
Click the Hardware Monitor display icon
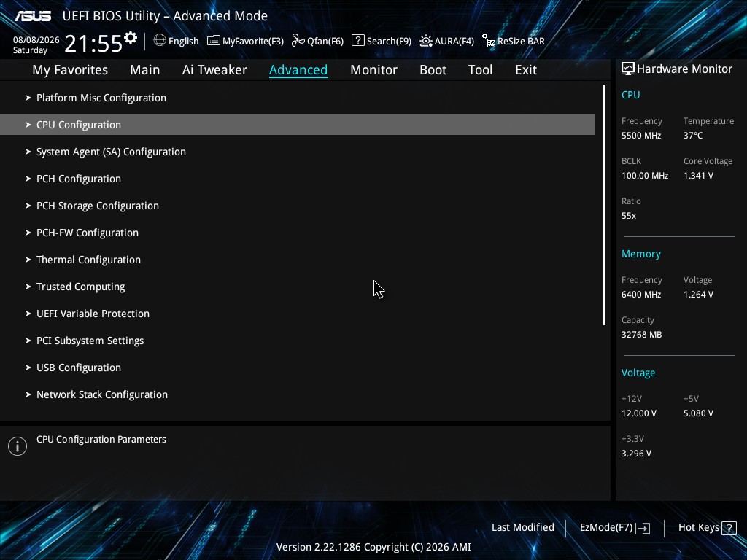pos(628,69)
